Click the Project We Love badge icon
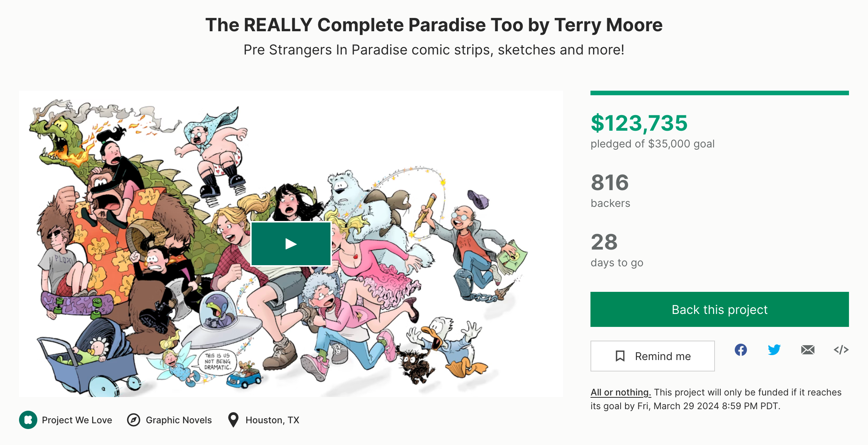Screen dimensions: 868x445 [28, 420]
